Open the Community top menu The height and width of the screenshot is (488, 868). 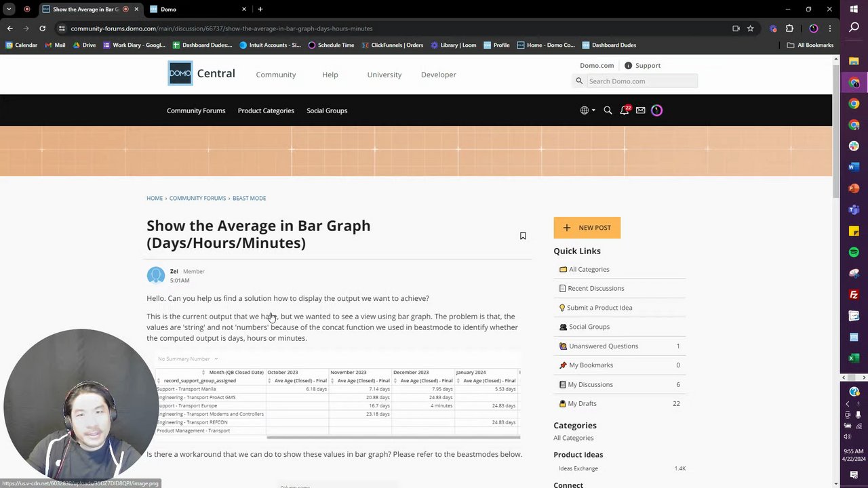[x=275, y=75]
